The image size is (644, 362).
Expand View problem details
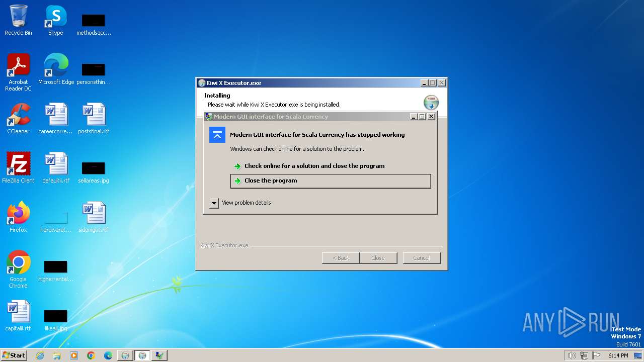240,203
